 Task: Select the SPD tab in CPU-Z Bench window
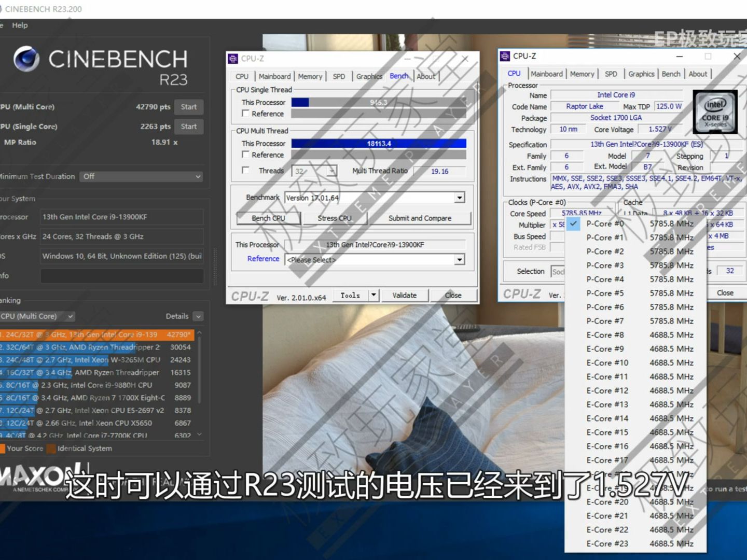339,76
